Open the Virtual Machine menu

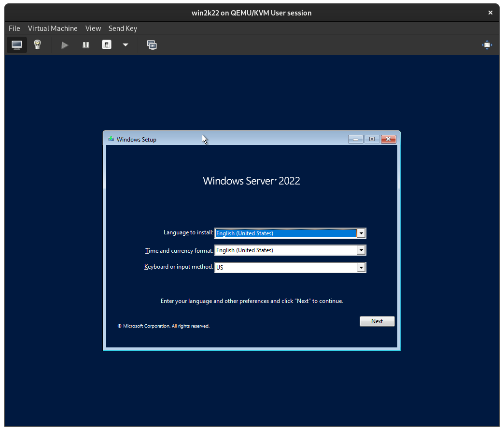tap(53, 29)
